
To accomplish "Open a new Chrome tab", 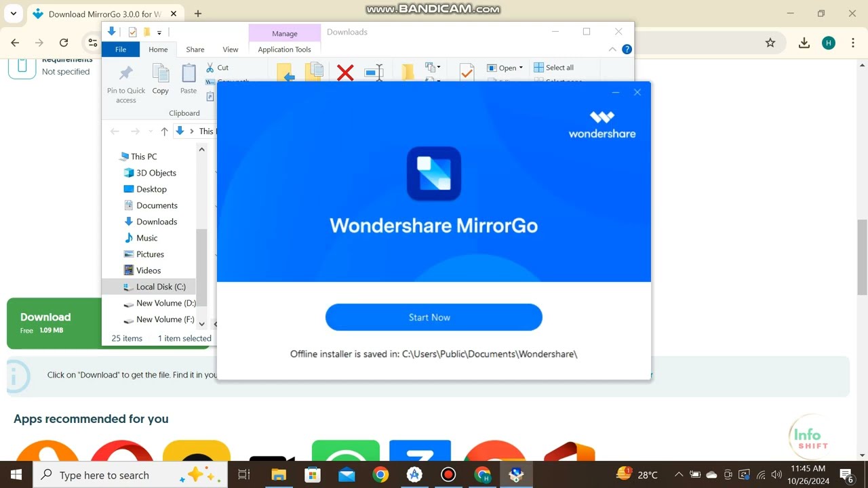I will pyautogui.click(x=198, y=14).
